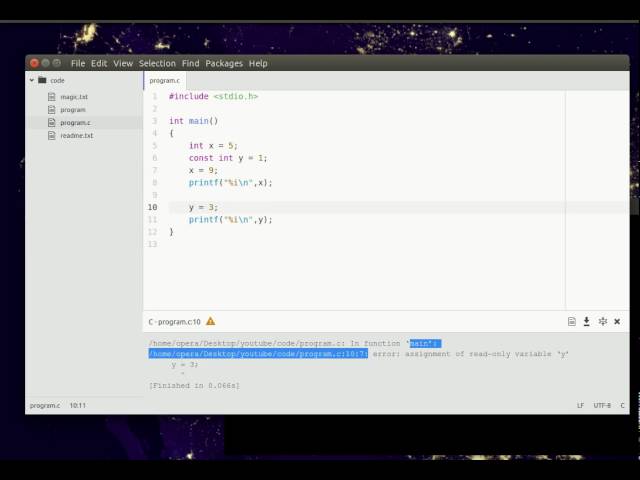Click the 'int main()' line
This screenshot has width=640, height=480.
point(193,121)
